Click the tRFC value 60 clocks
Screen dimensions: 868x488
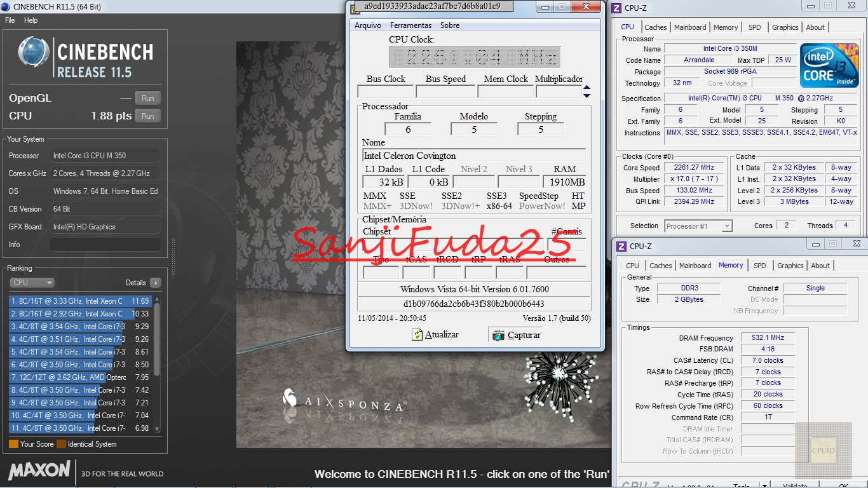[768, 406]
